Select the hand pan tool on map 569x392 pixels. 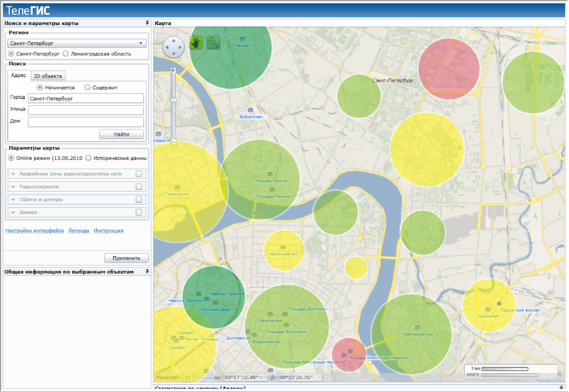point(196,43)
